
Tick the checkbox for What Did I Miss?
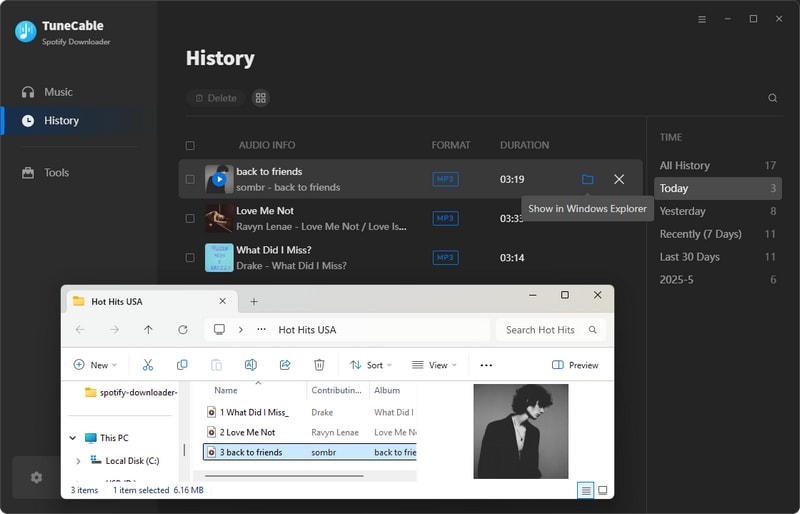click(x=190, y=258)
